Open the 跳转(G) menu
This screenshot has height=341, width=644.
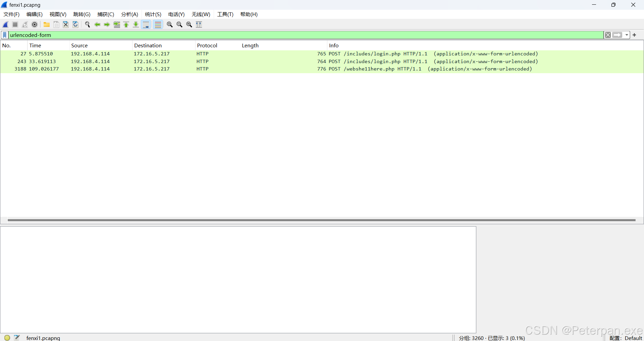82,14
